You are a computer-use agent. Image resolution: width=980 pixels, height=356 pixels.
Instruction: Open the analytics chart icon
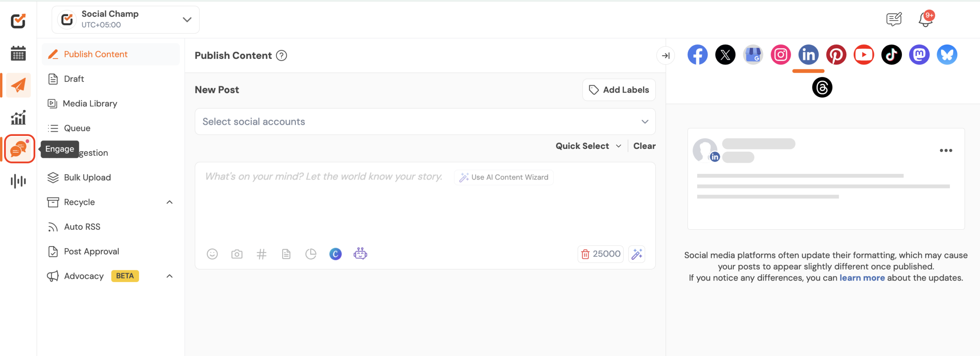[x=18, y=118]
